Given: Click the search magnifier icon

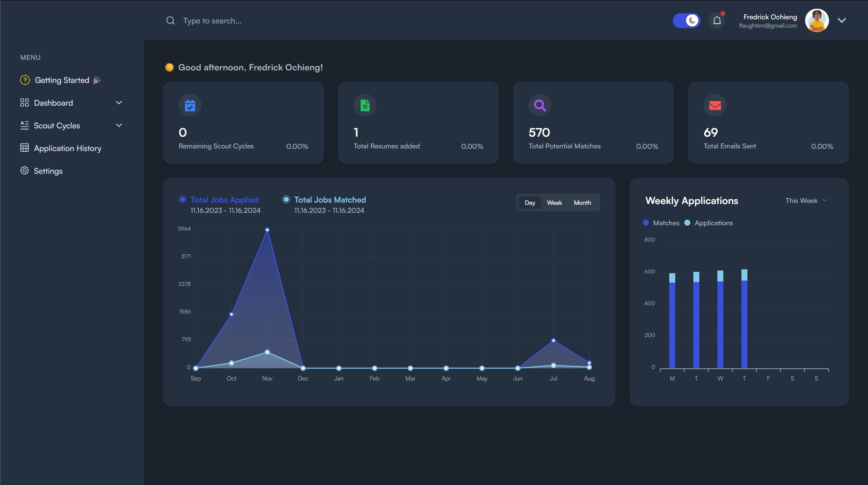Looking at the screenshot, I should coord(170,20).
